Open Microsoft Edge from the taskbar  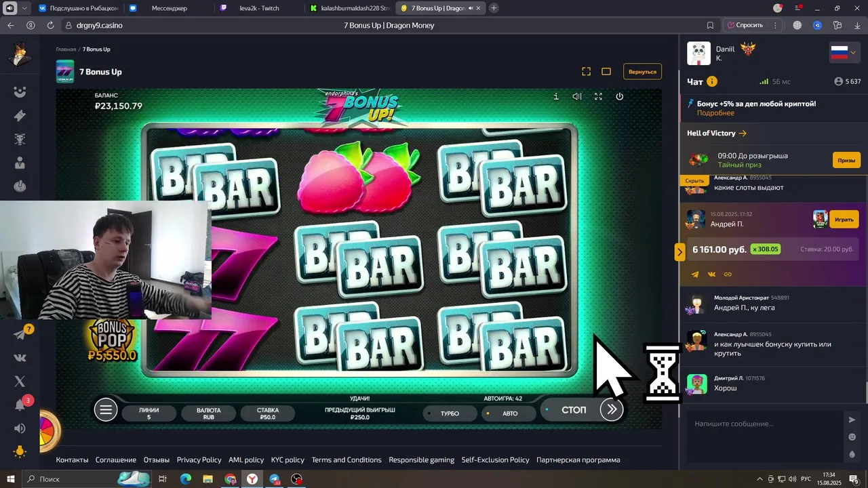coord(186,479)
